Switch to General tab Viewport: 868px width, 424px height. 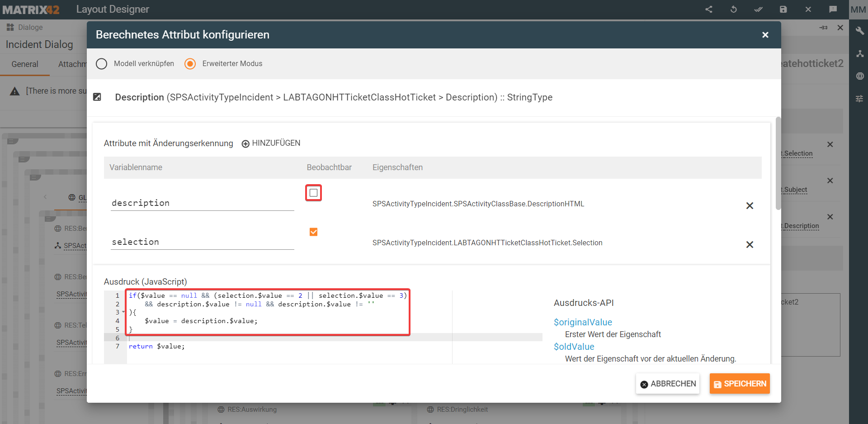coord(25,64)
